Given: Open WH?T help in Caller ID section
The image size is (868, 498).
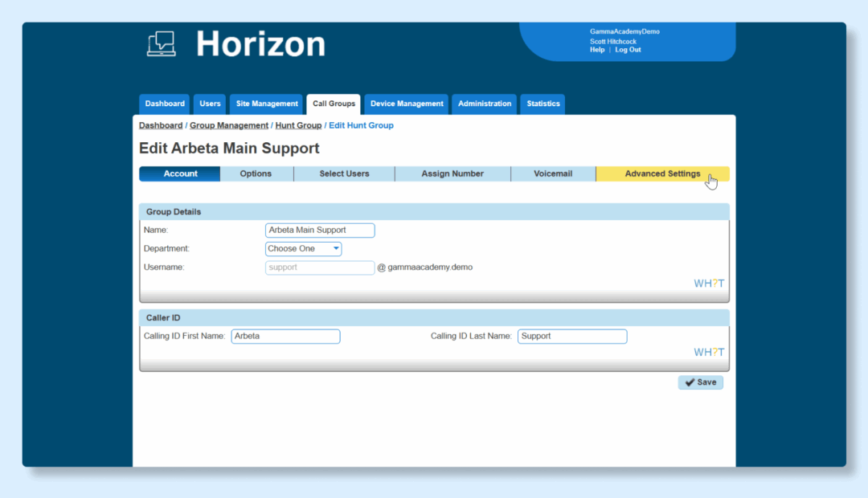Looking at the screenshot, I should 709,352.
